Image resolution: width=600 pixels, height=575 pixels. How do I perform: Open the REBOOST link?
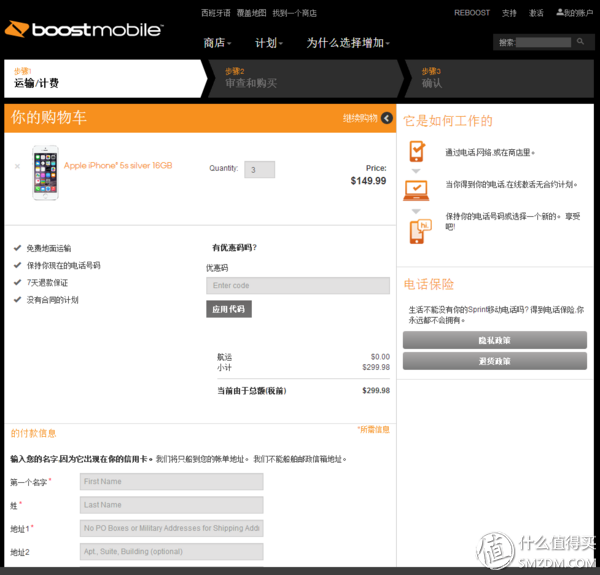pos(472,13)
